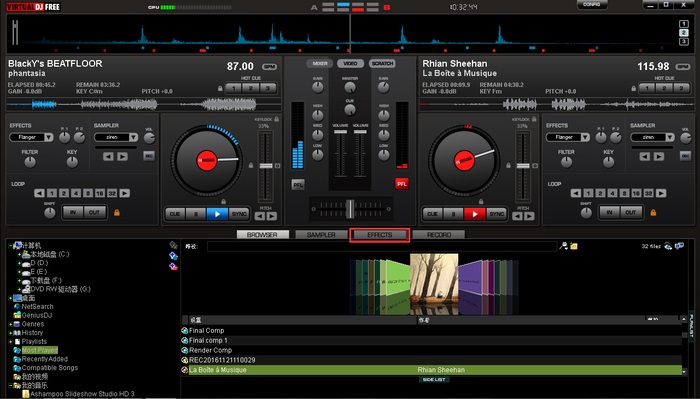Pause the left deck
The image size is (700, 399).
point(196,214)
